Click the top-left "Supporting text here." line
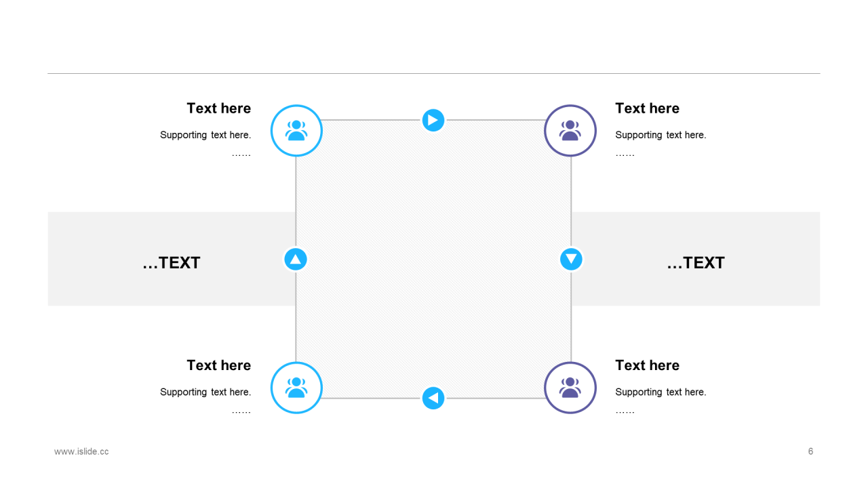Image resolution: width=868 pixels, height=488 pixels. click(x=205, y=135)
